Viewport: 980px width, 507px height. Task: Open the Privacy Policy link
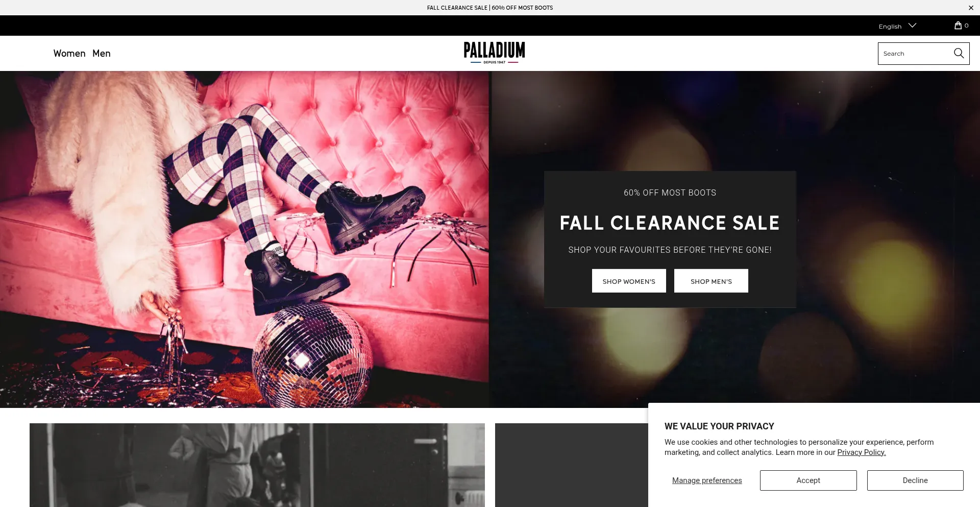(862, 452)
